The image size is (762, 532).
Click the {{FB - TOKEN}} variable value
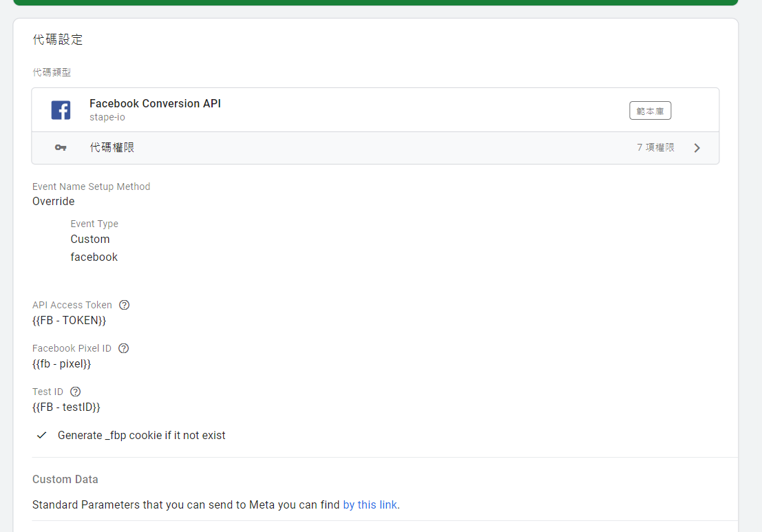69,321
